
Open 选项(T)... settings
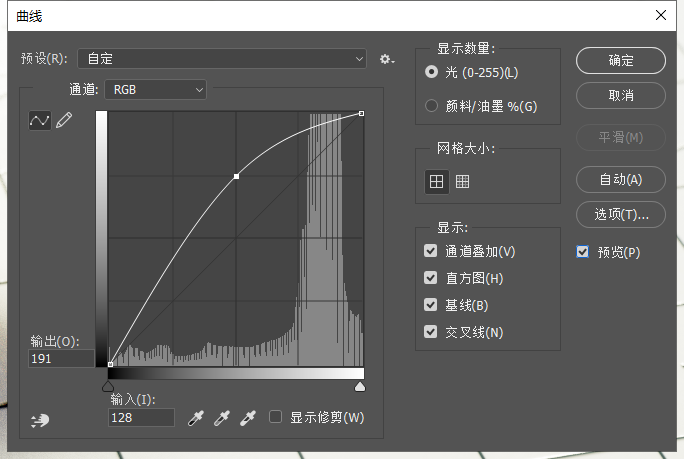click(x=621, y=214)
